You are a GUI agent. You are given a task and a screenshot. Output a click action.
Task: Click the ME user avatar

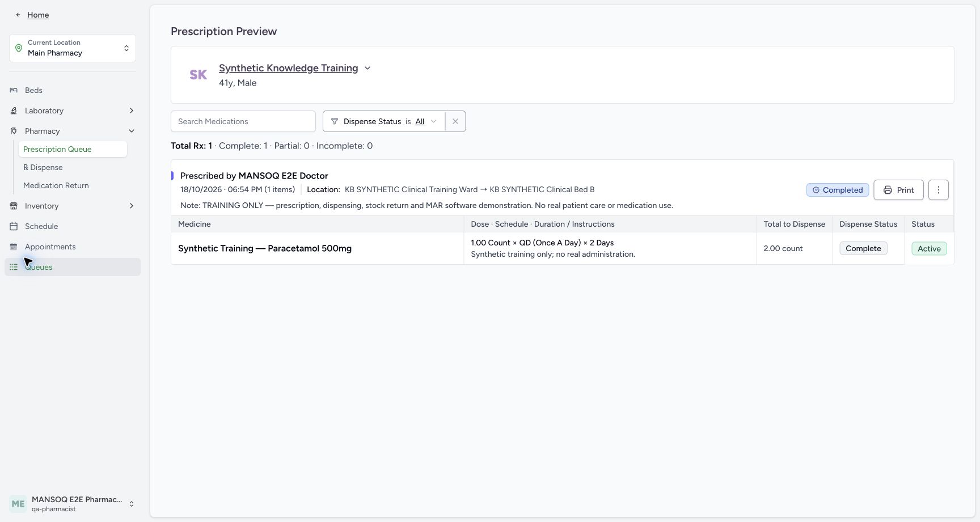point(18,504)
